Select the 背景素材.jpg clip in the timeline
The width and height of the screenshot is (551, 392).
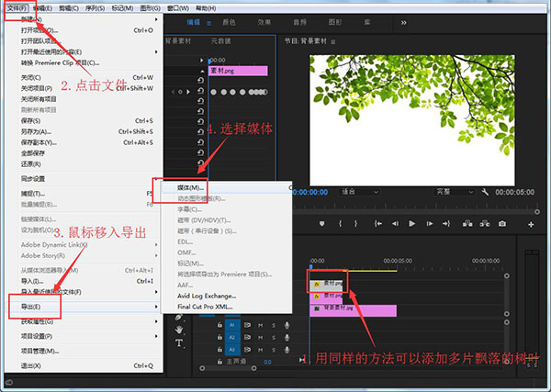click(353, 310)
